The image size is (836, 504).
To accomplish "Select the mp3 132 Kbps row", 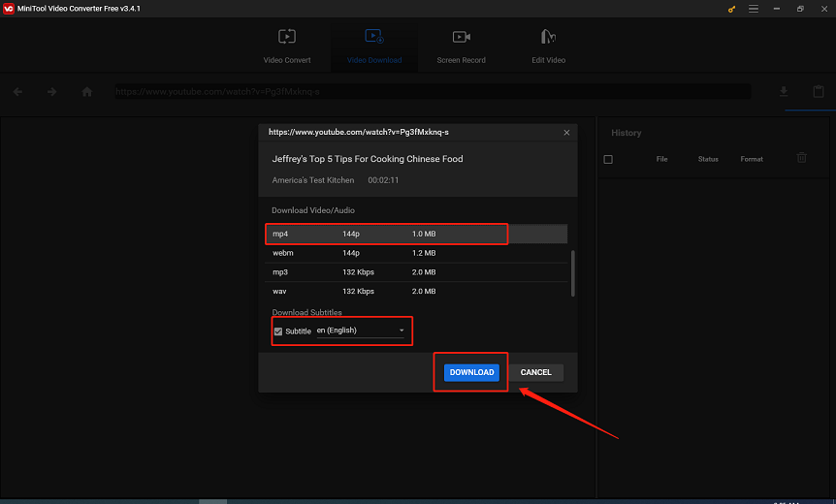I will [x=416, y=272].
